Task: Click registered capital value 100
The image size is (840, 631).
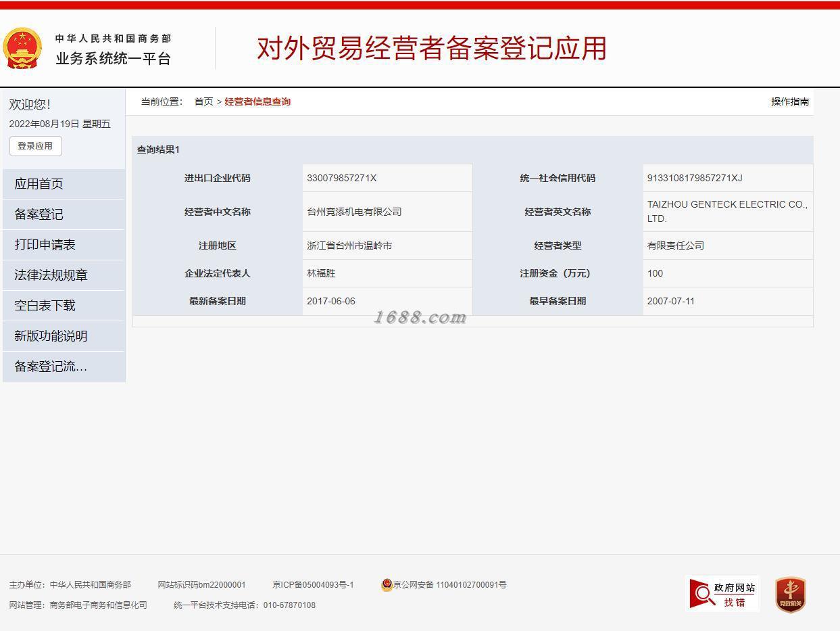Action: [655, 273]
